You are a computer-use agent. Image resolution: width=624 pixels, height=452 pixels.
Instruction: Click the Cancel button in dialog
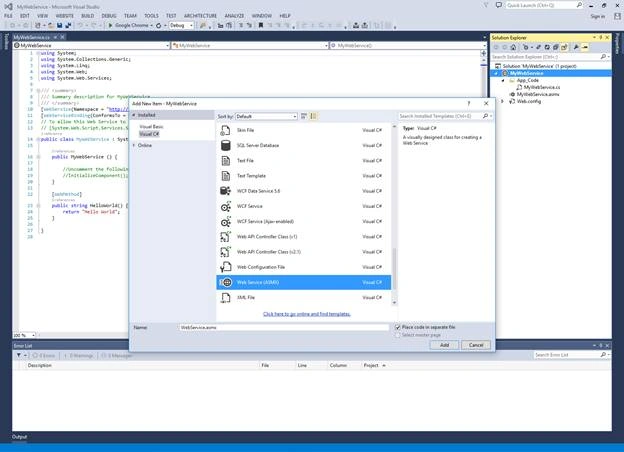pos(476,345)
